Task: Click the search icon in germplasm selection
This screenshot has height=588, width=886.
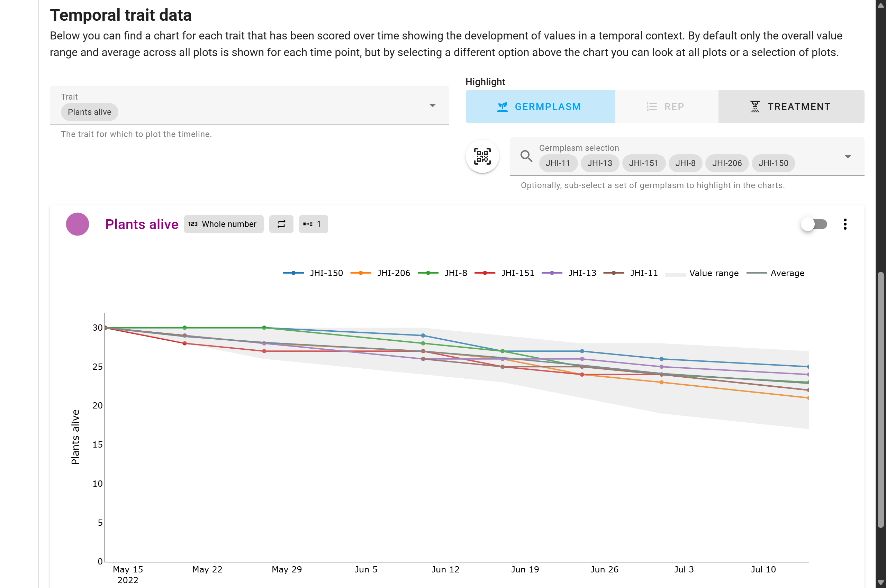Action: click(526, 157)
